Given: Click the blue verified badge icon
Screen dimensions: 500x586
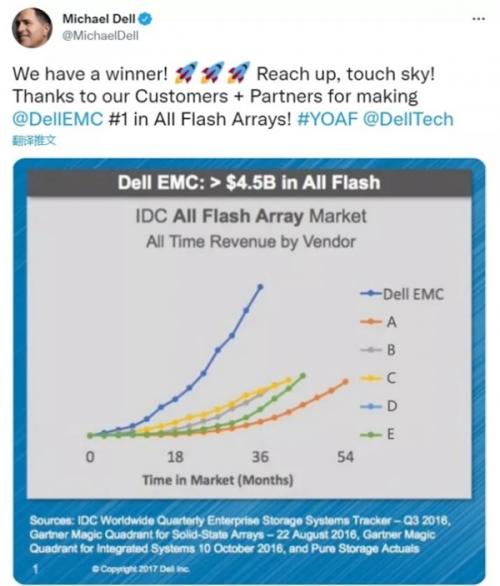Looking at the screenshot, I should point(145,19).
